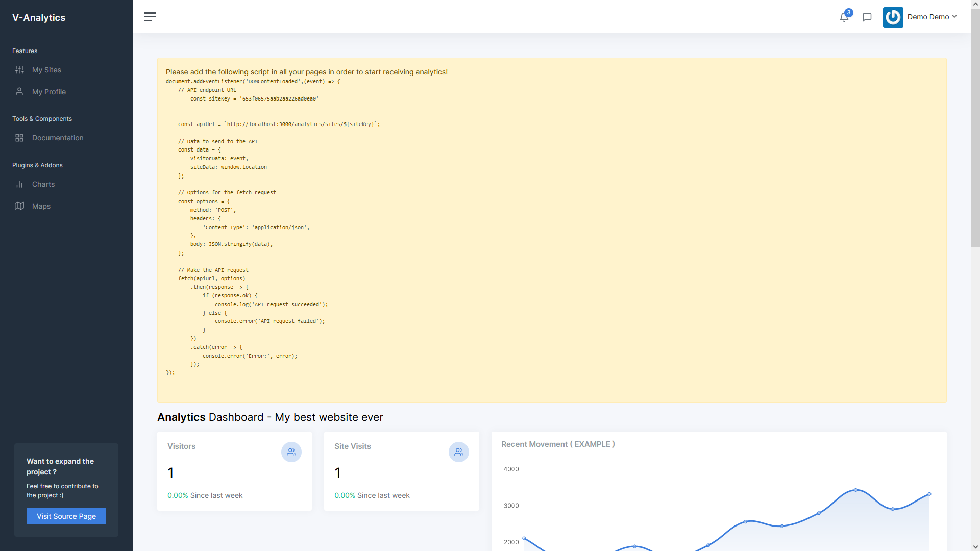The image size is (980, 551).
Task: Open the chat messages icon
Action: [x=867, y=17]
